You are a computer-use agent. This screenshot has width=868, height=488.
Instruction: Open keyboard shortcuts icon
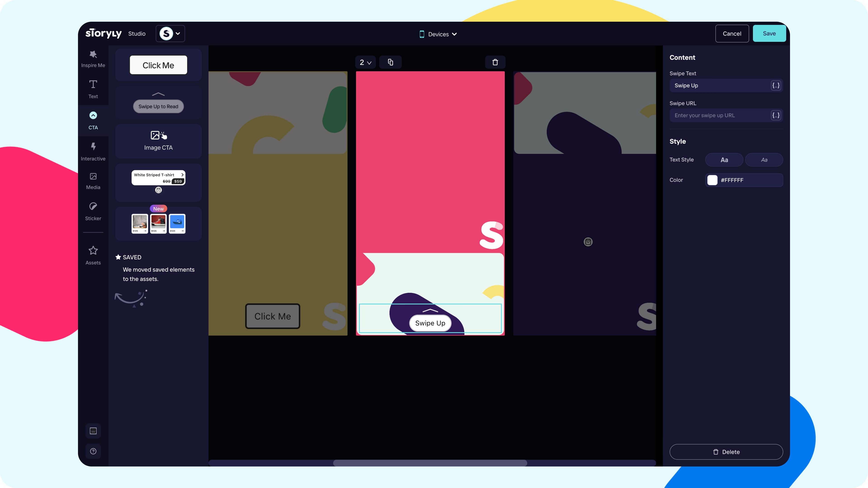[x=93, y=431]
